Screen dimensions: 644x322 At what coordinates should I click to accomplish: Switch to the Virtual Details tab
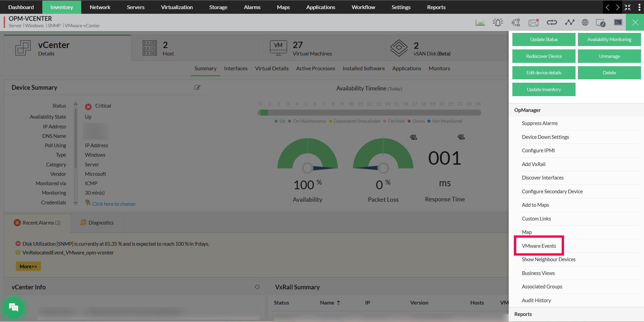coord(272,68)
